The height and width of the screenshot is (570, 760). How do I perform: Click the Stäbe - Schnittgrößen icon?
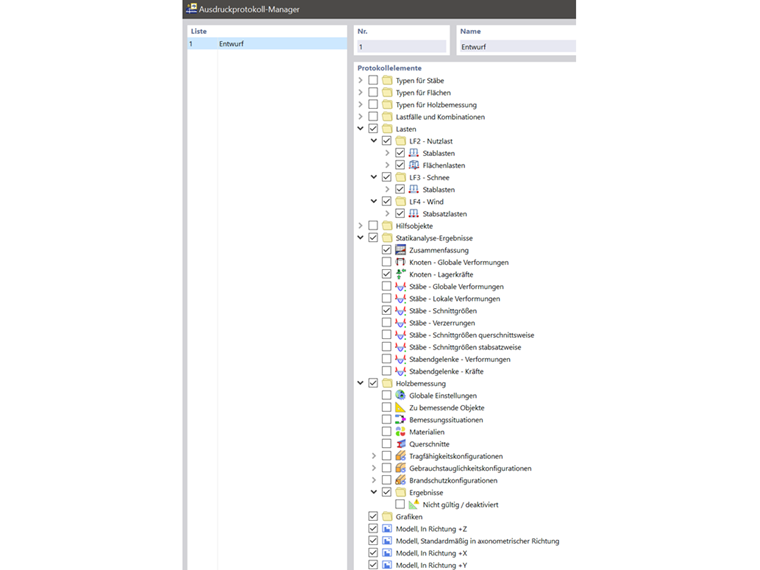click(x=400, y=311)
